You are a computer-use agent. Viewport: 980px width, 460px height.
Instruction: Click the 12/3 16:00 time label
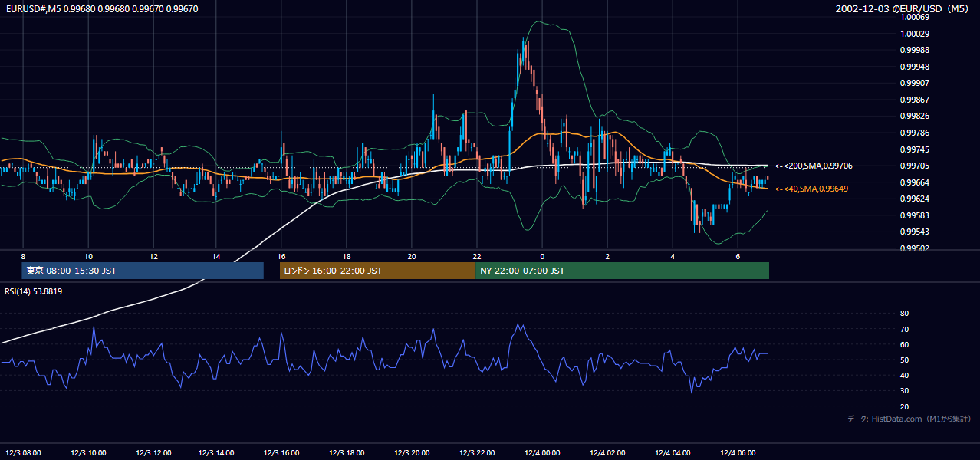coord(281,452)
